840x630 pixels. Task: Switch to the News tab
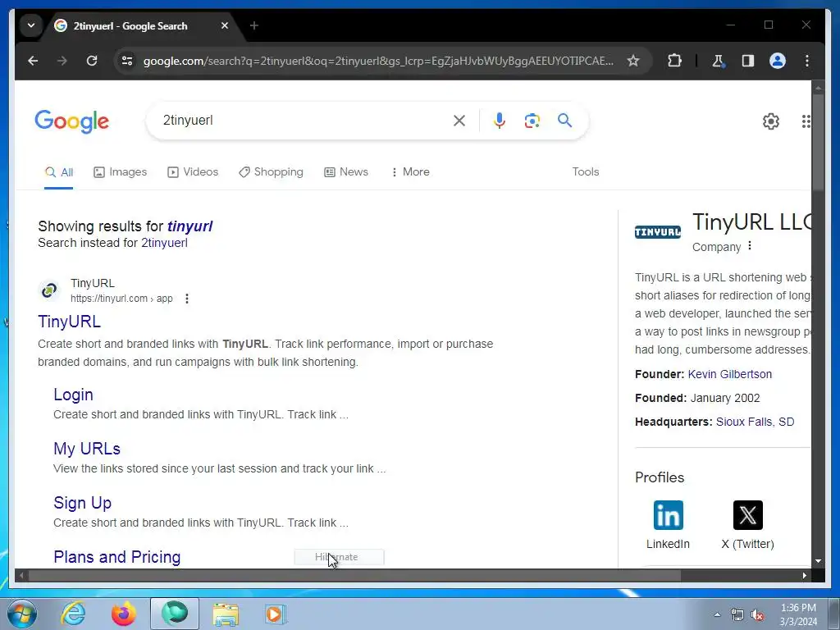[x=346, y=172]
